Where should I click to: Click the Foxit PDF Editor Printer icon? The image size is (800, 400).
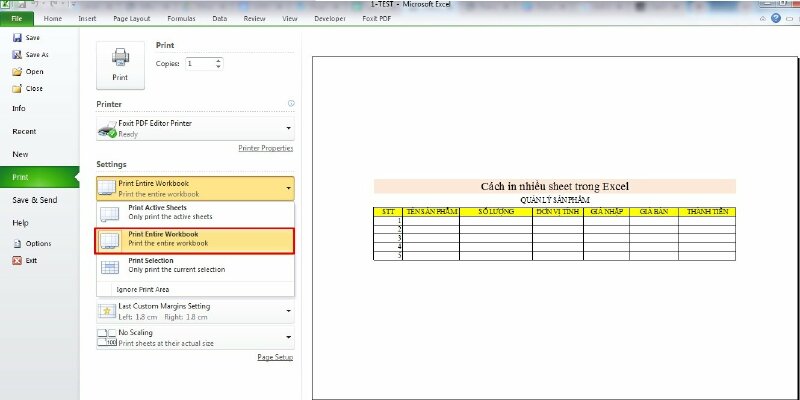coord(107,129)
